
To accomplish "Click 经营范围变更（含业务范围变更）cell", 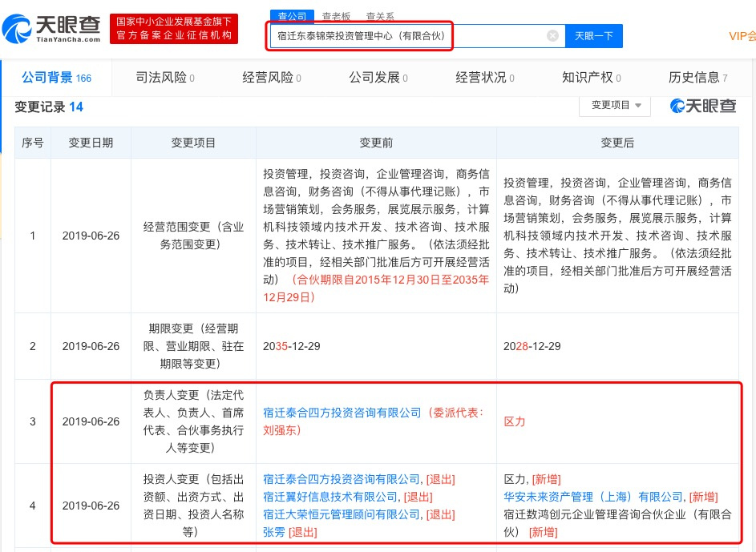I will [193, 236].
